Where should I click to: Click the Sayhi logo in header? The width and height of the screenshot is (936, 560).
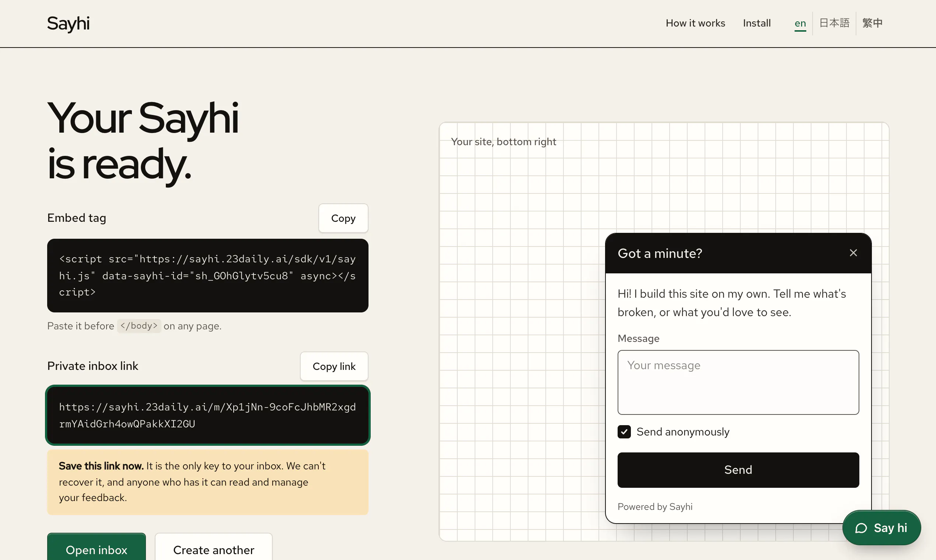tap(68, 24)
